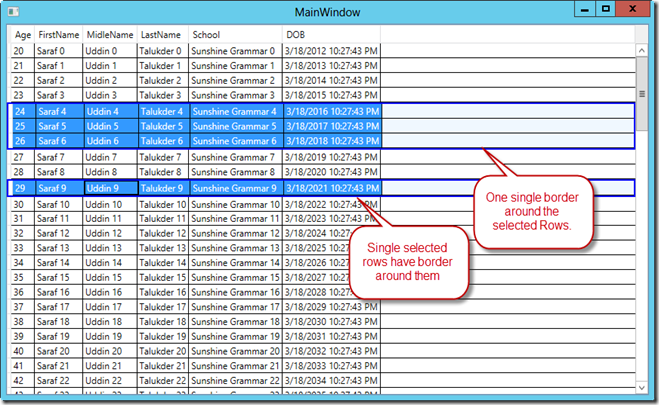
Task: Click Age cell '24' in selected row
Action: 23,111
